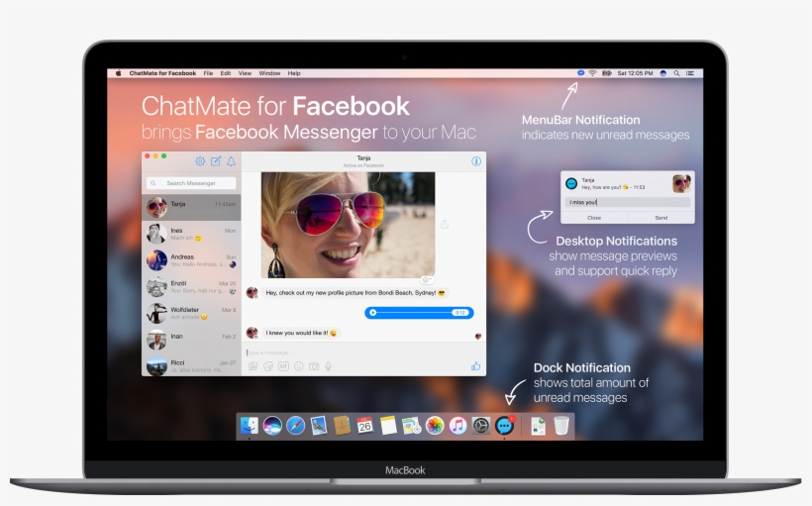Share the beach photo
The image size is (812, 506).
pyautogui.click(x=445, y=224)
